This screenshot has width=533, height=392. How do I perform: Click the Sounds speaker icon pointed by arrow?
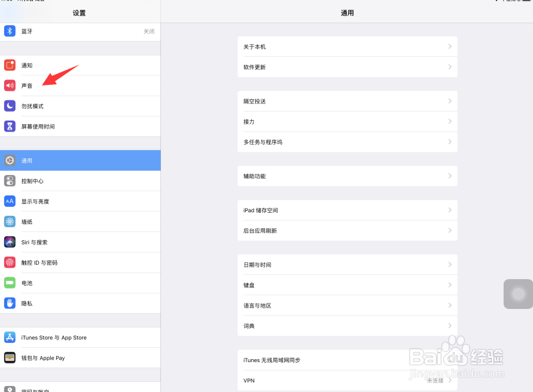click(x=10, y=85)
